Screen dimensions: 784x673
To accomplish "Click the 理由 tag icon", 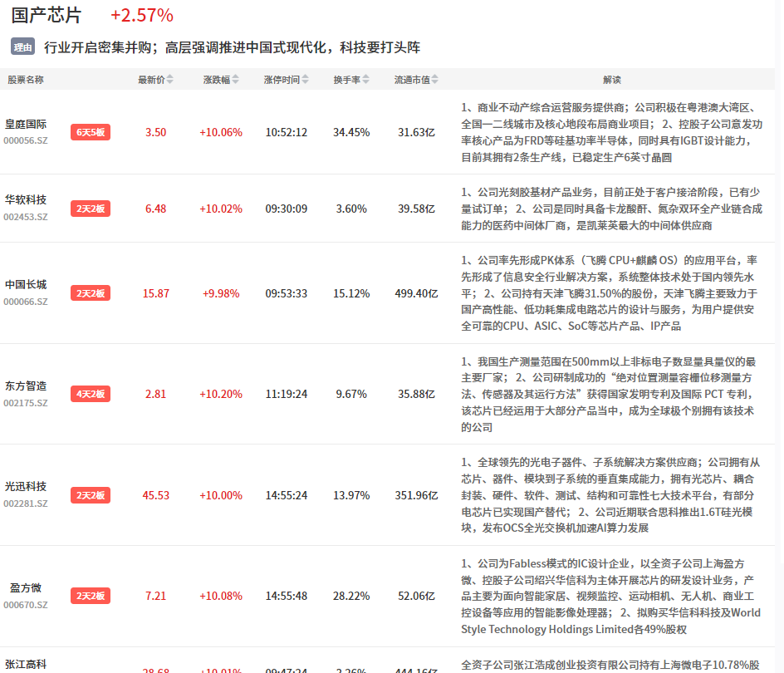I will click(22, 47).
